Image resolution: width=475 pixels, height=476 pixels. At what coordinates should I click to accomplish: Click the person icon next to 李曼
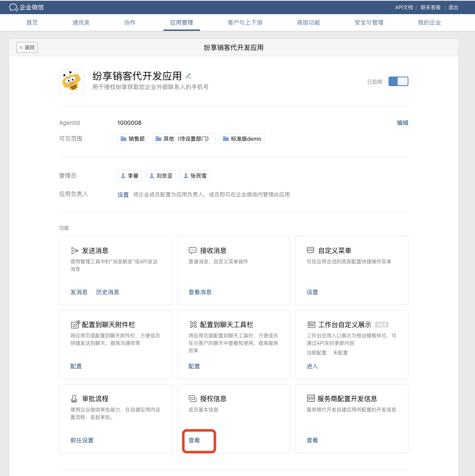point(123,176)
